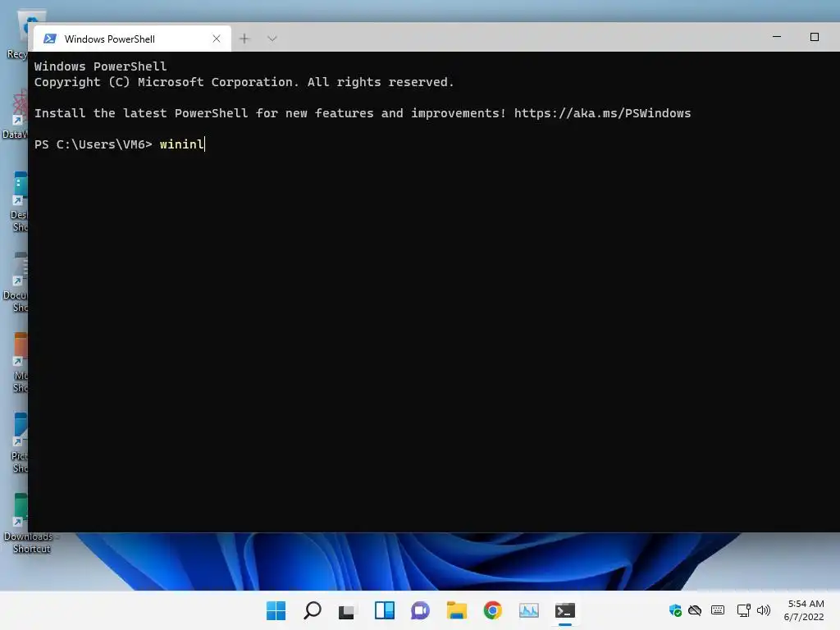Click the PS C:\Users\VM6> prompt text
Image resolution: width=840 pixels, height=630 pixels.
point(94,144)
